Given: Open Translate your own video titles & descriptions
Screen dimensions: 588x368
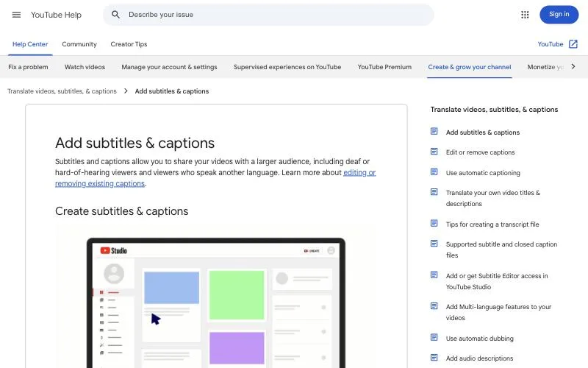Looking at the screenshot, I should (492, 198).
